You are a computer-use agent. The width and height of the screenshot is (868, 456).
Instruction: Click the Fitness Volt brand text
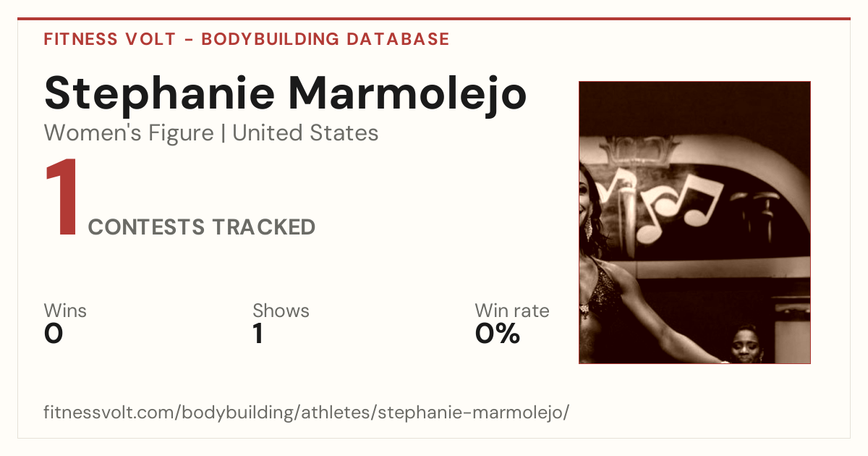(x=110, y=39)
